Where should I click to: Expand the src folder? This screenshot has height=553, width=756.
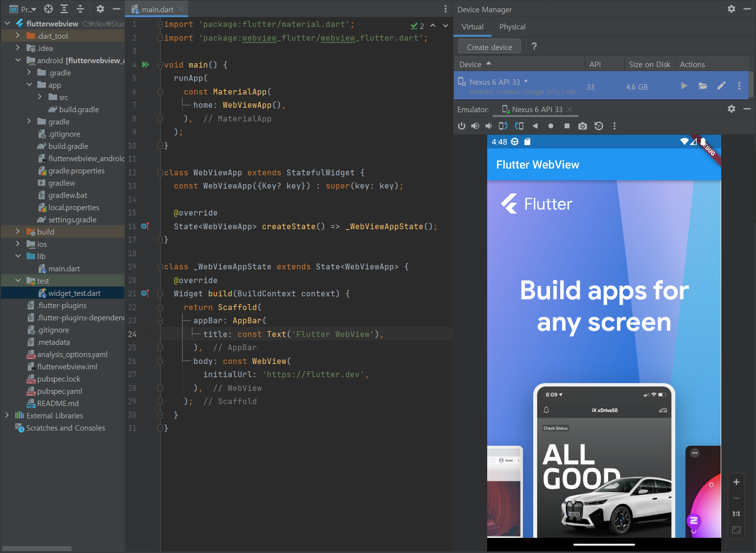(x=40, y=96)
